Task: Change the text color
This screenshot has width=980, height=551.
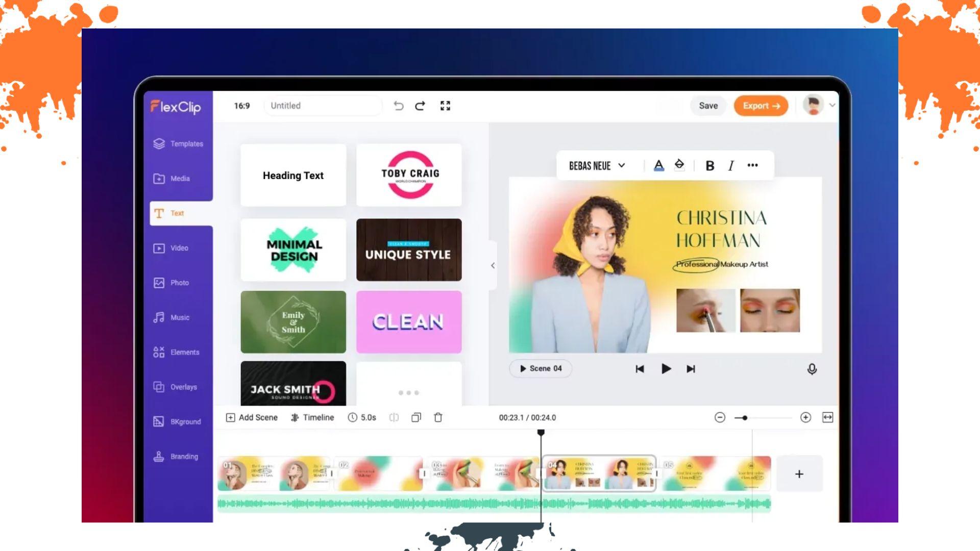Action: click(659, 165)
